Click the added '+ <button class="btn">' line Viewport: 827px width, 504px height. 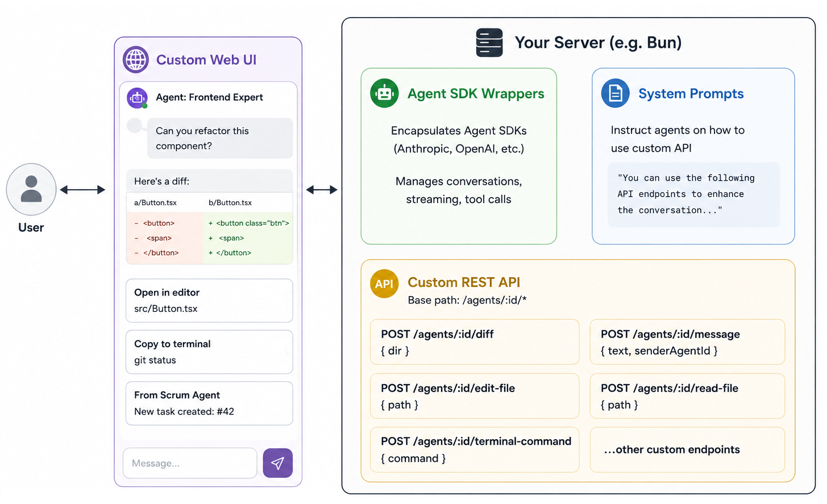click(x=249, y=223)
